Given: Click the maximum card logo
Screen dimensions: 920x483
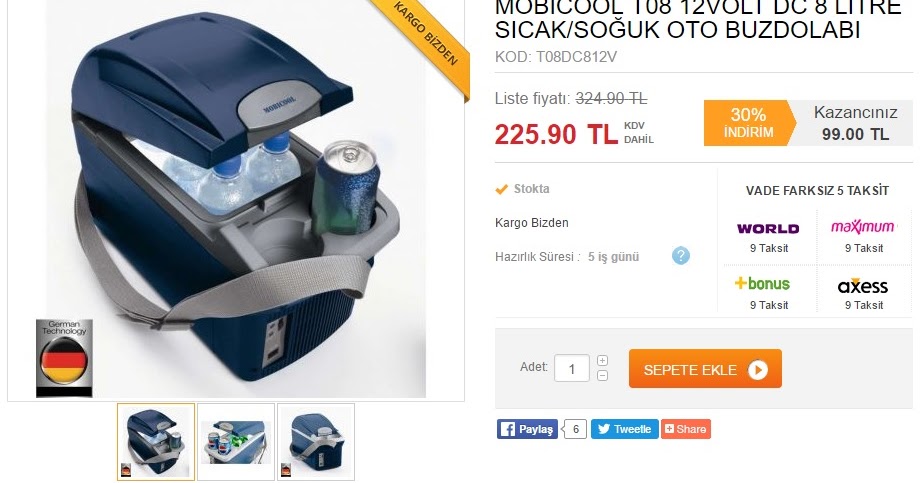Looking at the screenshot, I should coord(862,227).
